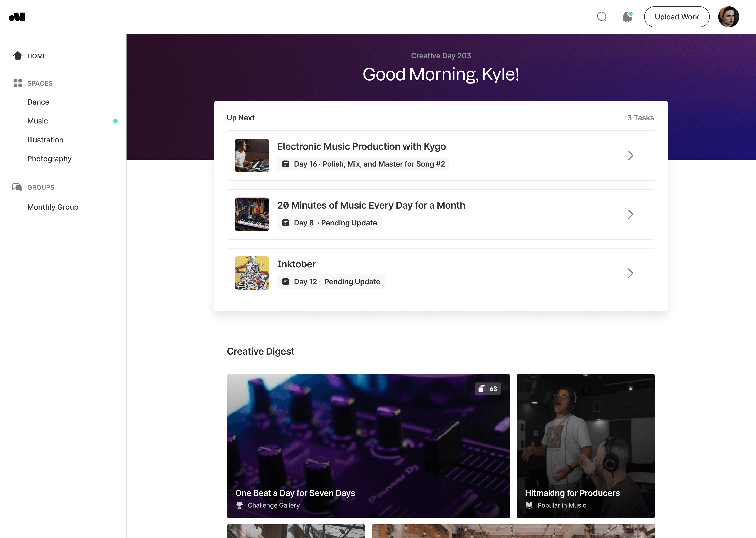Click the Challenge Gallery trophy icon
756x538 pixels.
pos(239,505)
